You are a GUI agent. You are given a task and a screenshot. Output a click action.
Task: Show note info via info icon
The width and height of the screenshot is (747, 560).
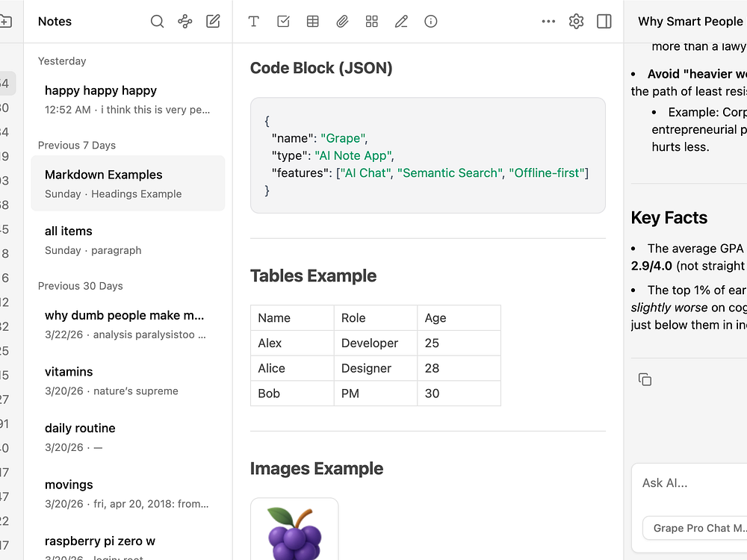(x=431, y=22)
